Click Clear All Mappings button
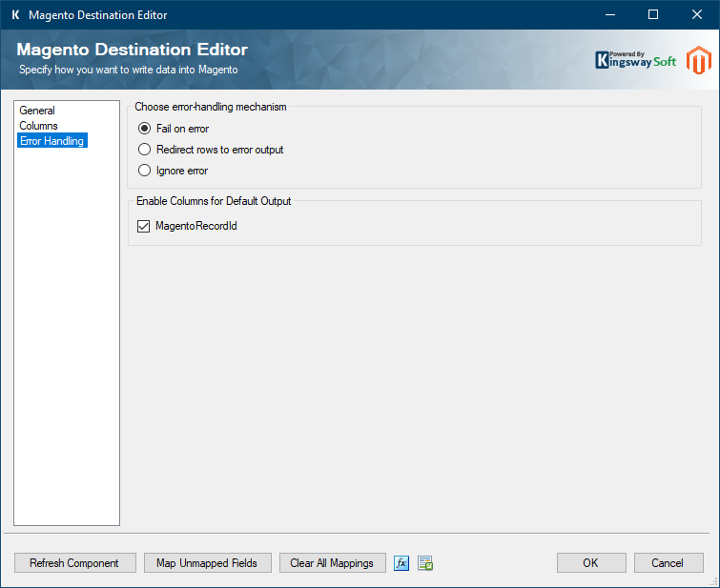The image size is (720, 588). coord(333,563)
